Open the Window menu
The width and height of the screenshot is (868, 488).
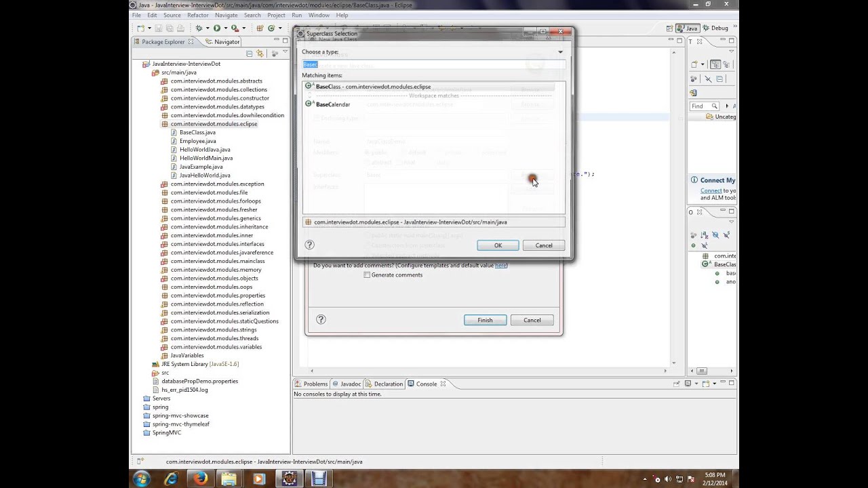tap(319, 15)
